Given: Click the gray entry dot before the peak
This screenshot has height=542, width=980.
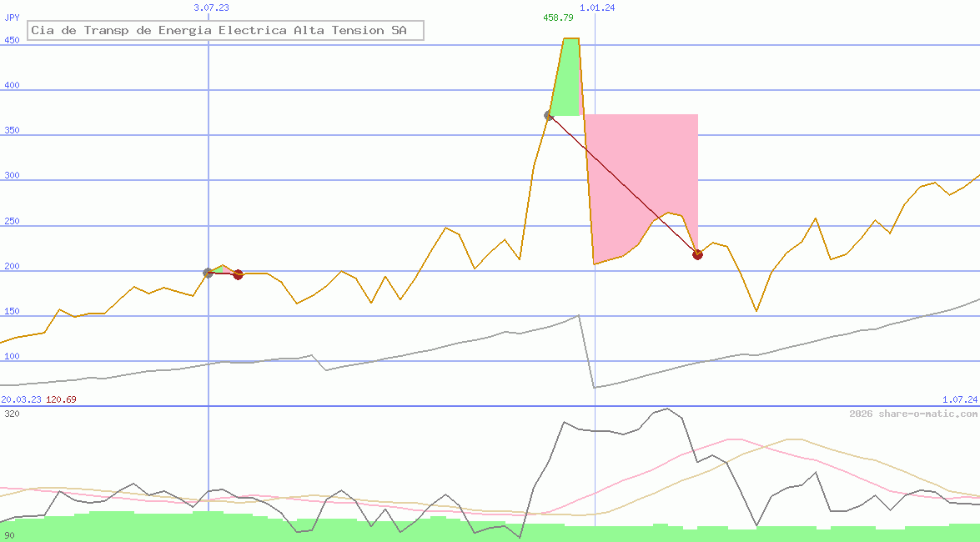Looking at the screenshot, I should tap(549, 115).
